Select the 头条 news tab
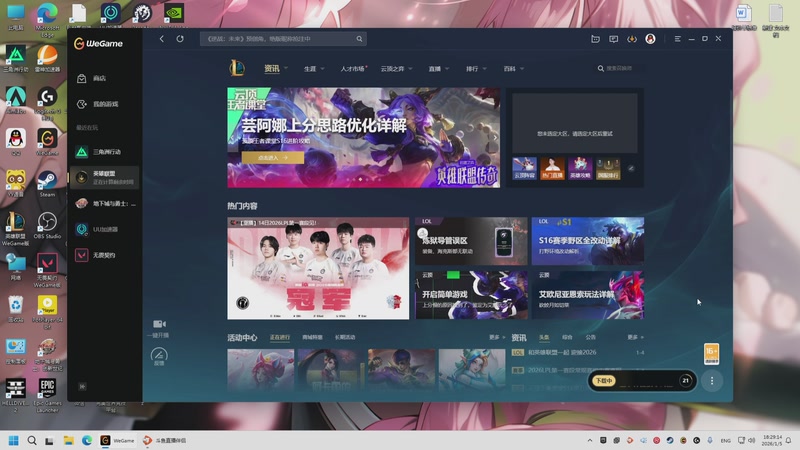This screenshot has width=800, height=450. pos(544,337)
